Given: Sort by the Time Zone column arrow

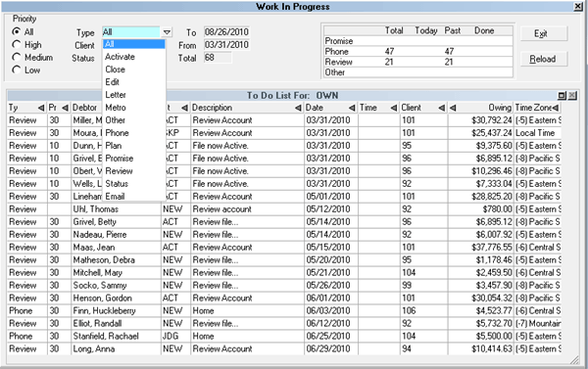Looking at the screenshot, I should point(556,108).
